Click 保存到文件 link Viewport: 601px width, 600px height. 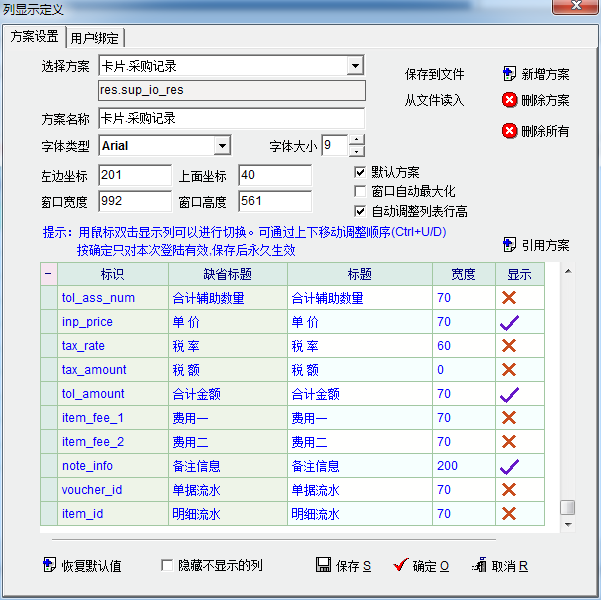pyautogui.click(x=434, y=75)
